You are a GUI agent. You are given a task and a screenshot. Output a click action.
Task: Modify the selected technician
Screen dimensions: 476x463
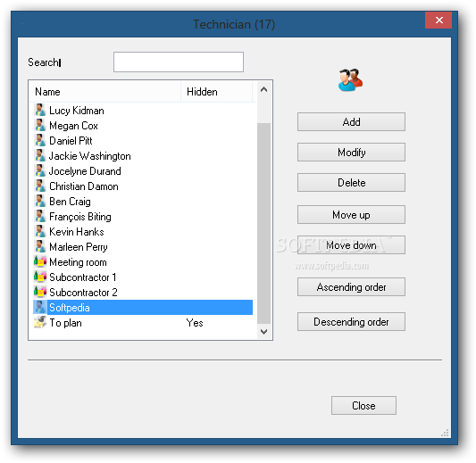click(351, 153)
